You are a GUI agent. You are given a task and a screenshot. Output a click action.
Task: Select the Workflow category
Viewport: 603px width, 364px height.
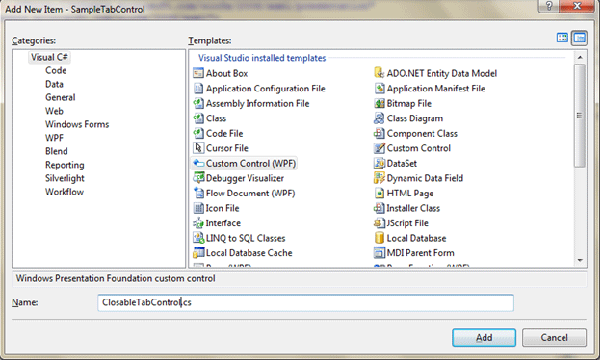pyautogui.click(x=65, y=192)
